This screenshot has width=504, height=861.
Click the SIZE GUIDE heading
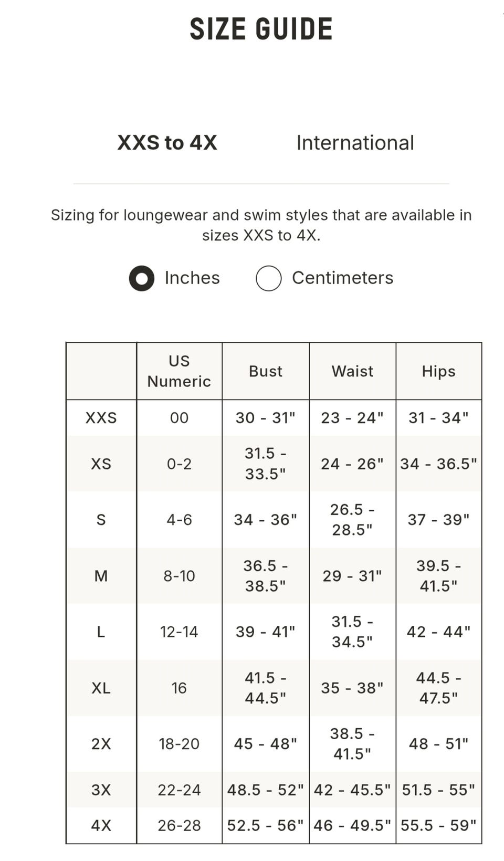point(261,29)
